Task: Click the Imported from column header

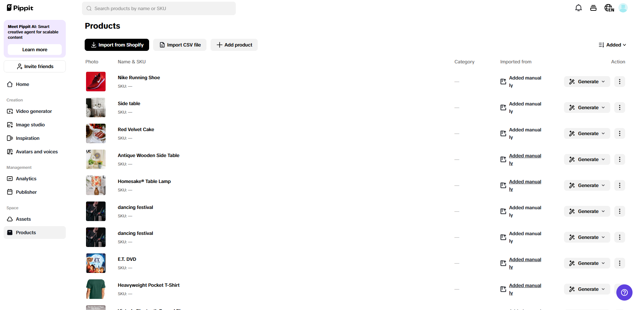Action: [x=516, y=62]
